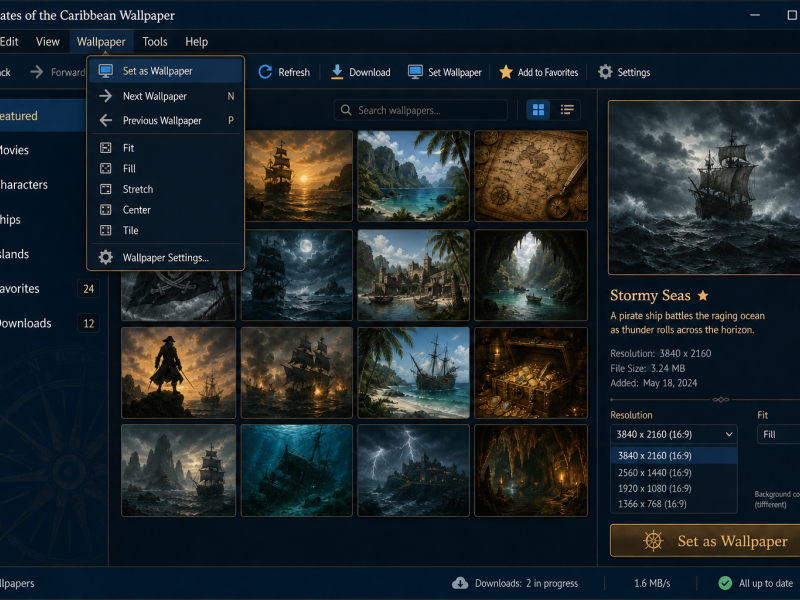800x600 pixels.
Task: Open the Fit dropdown showing Fill
Action: [x=779, y=434]
